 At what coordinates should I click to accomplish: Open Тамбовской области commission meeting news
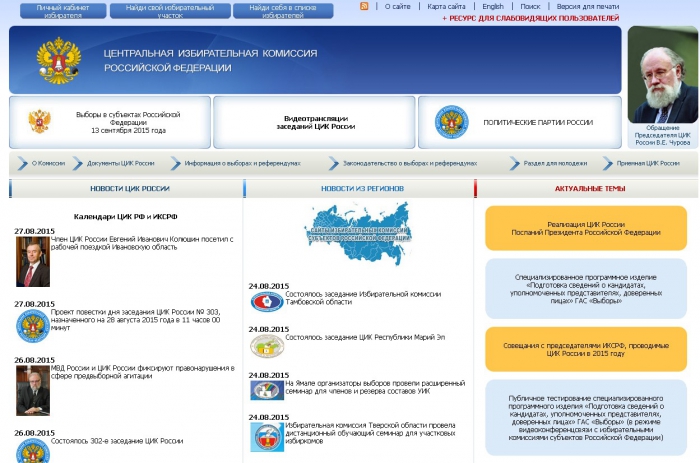click(x=363, y=298)
